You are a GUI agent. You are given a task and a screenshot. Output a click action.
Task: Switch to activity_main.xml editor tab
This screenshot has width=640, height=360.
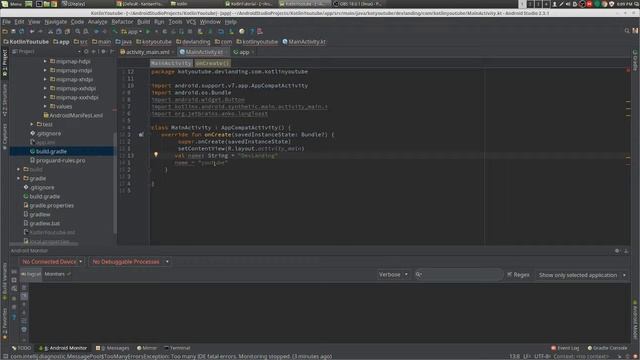tap(147, 52)
